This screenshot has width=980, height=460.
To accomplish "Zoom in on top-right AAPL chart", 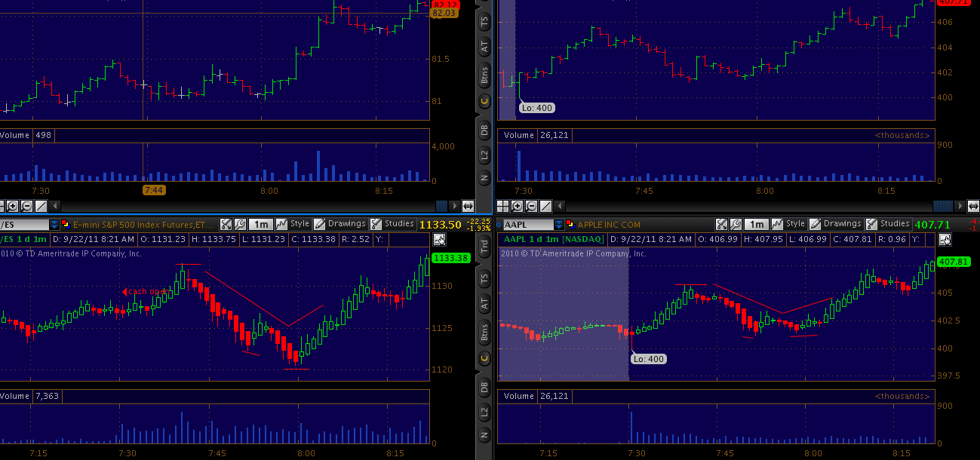I will (517, 206).
